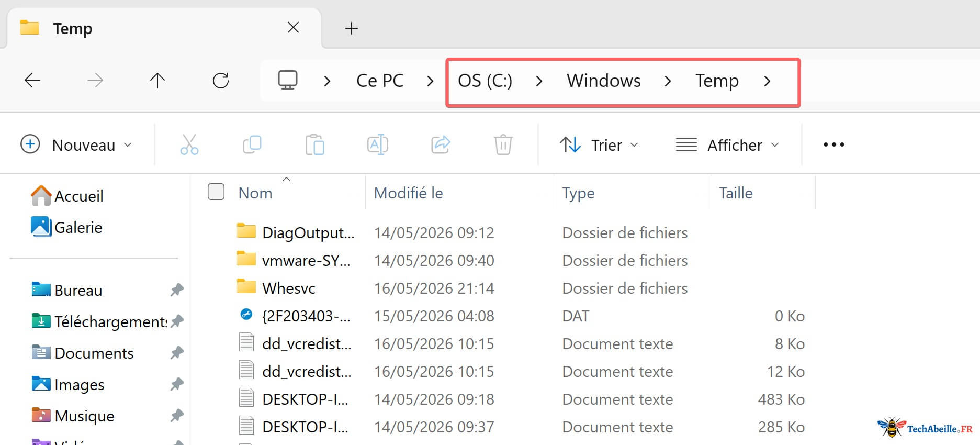The width and height of the screenshot is (980, 445).
Task: Close the Temp tab
Action: tap(294, 27)
